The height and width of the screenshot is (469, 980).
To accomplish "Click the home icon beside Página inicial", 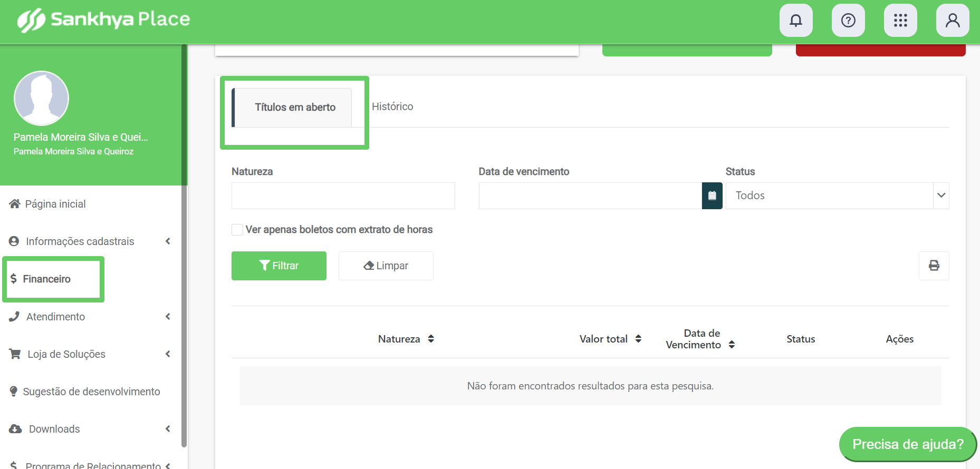I will click(x=15, y=204).
